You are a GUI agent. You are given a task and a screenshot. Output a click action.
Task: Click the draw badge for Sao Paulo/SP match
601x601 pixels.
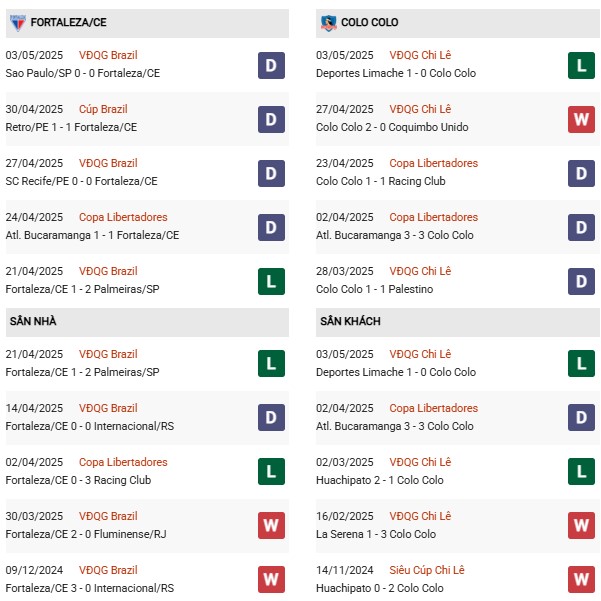[271, 66]
